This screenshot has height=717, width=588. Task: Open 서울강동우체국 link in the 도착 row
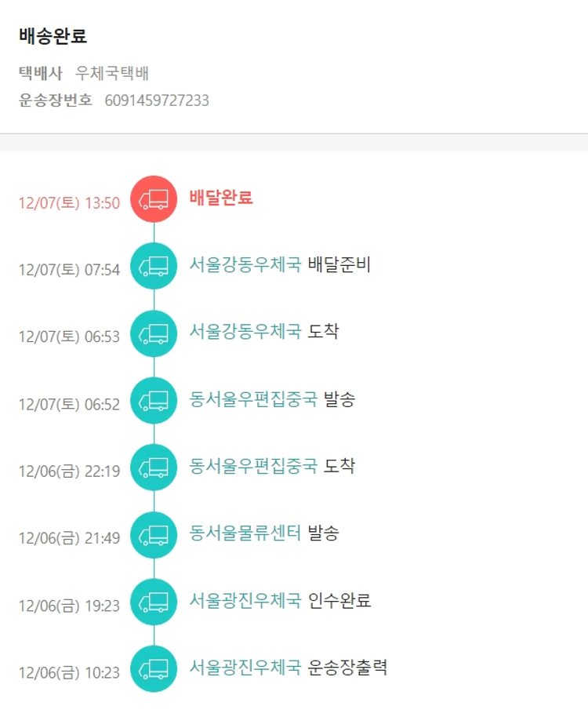coord(245,331)
